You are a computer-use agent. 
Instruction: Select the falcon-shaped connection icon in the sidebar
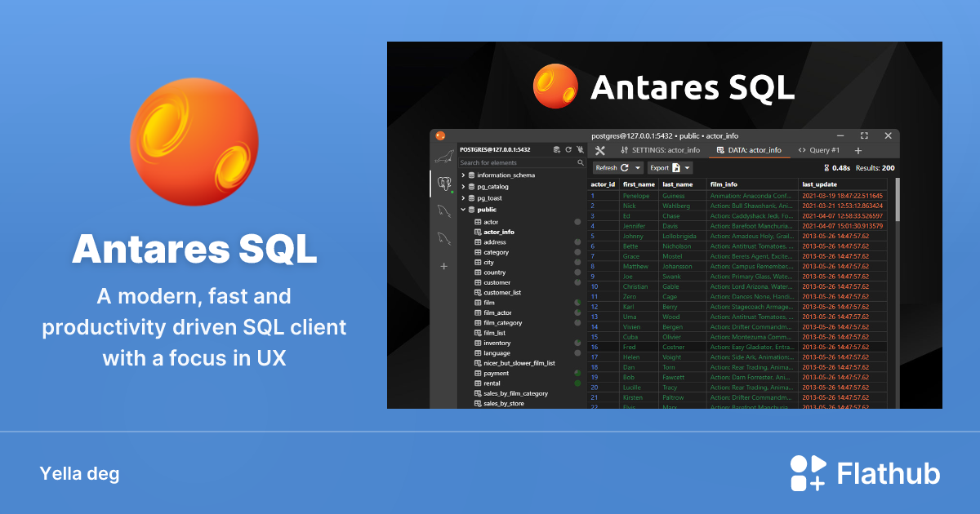[444, 212]
